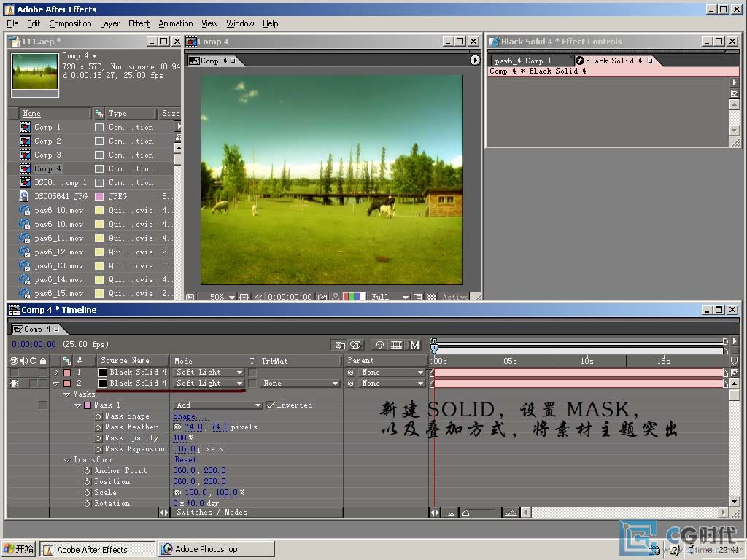Toggle Position stopwatch
Screen dimensions: 747x560
pyautogui.click(x=88, y=482)
